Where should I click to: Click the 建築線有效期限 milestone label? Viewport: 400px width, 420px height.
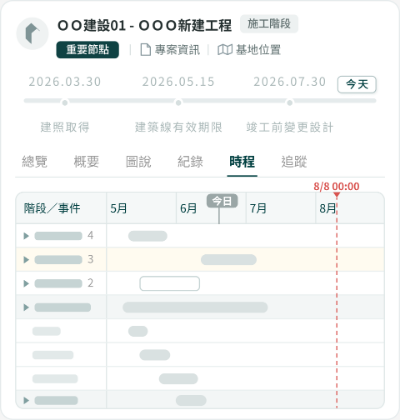[x=179, y=127]
